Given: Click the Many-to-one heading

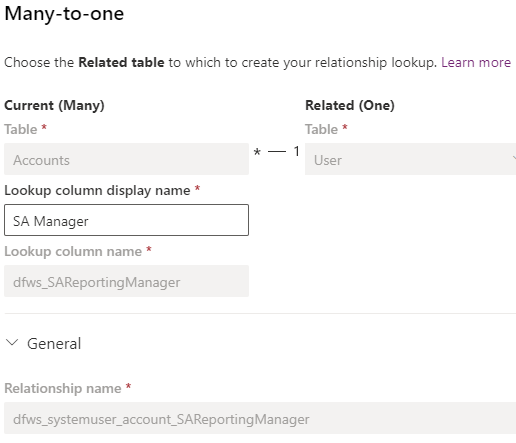Looking at the screenshot, I should tap(64, 14).
